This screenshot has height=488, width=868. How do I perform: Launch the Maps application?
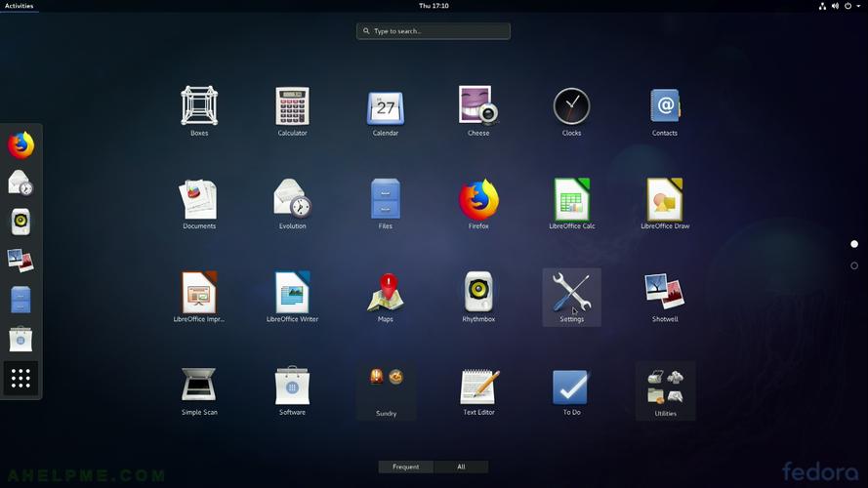coord(386,297)
